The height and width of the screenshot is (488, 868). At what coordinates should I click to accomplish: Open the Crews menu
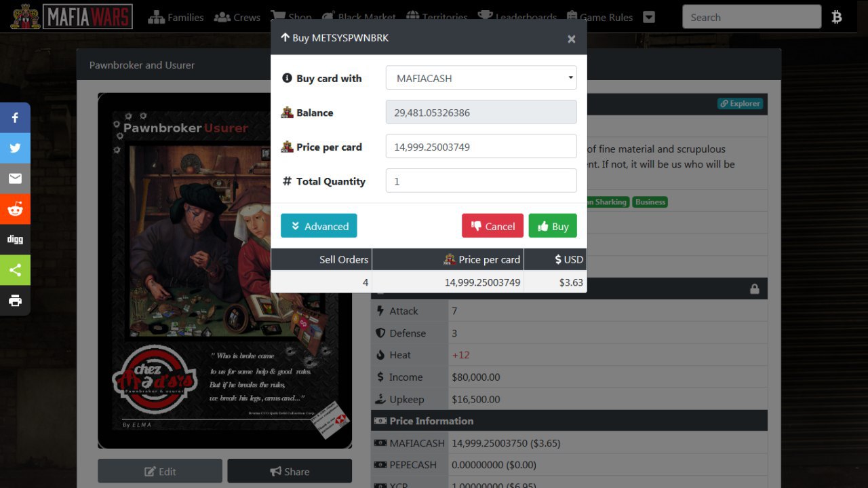[237, 18]
